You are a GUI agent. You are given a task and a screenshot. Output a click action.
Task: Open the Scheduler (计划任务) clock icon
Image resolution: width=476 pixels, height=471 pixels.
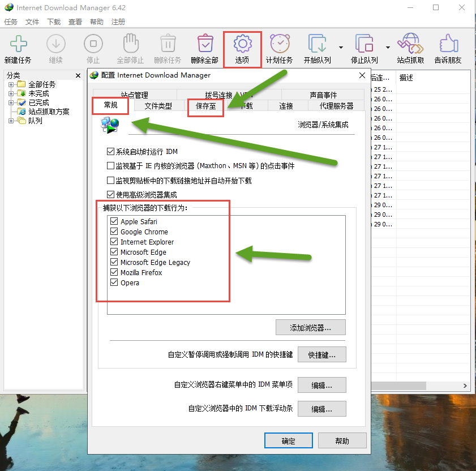click(280, 44)
